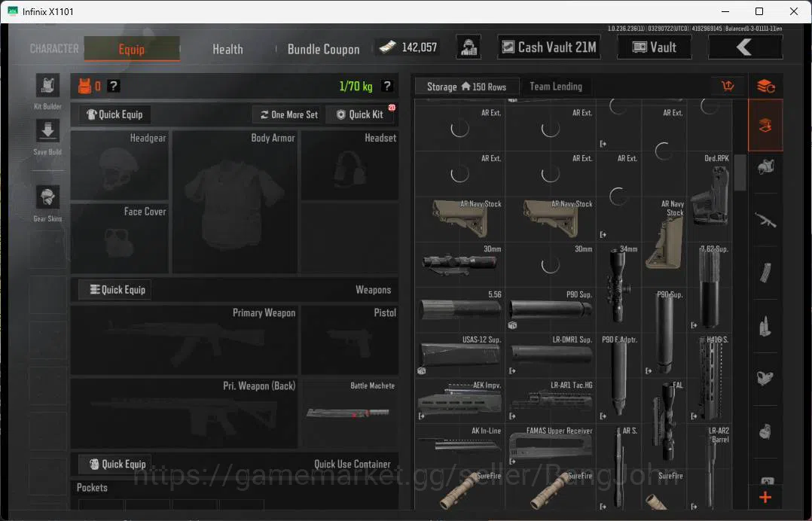
Task: Click the empty Body Armor slot
Action: [235, 202]
